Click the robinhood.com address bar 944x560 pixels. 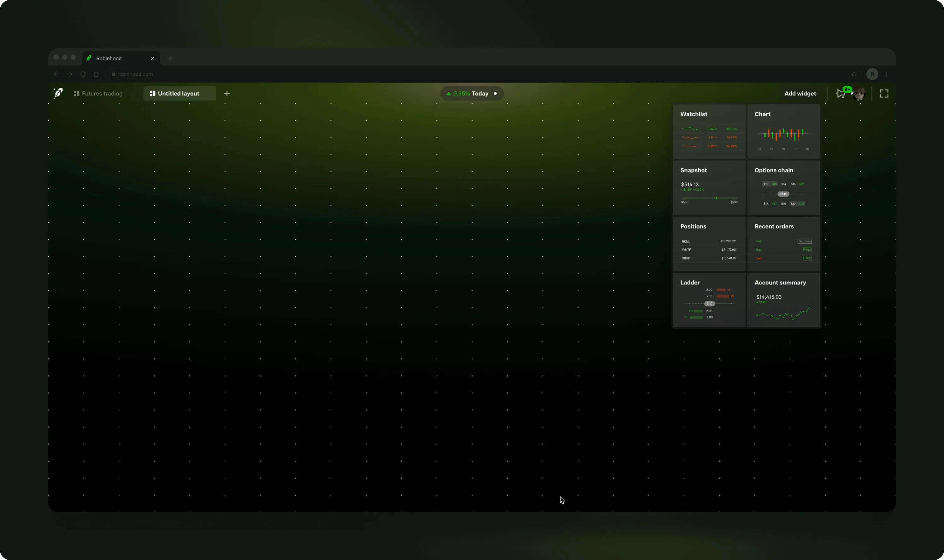tap(483, 74)
